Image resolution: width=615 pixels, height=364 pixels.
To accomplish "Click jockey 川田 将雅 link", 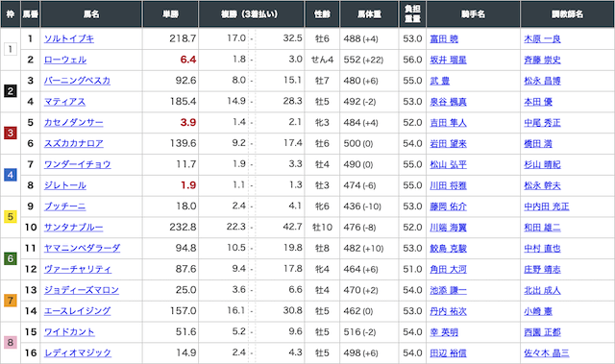I will tap(449, 185).
